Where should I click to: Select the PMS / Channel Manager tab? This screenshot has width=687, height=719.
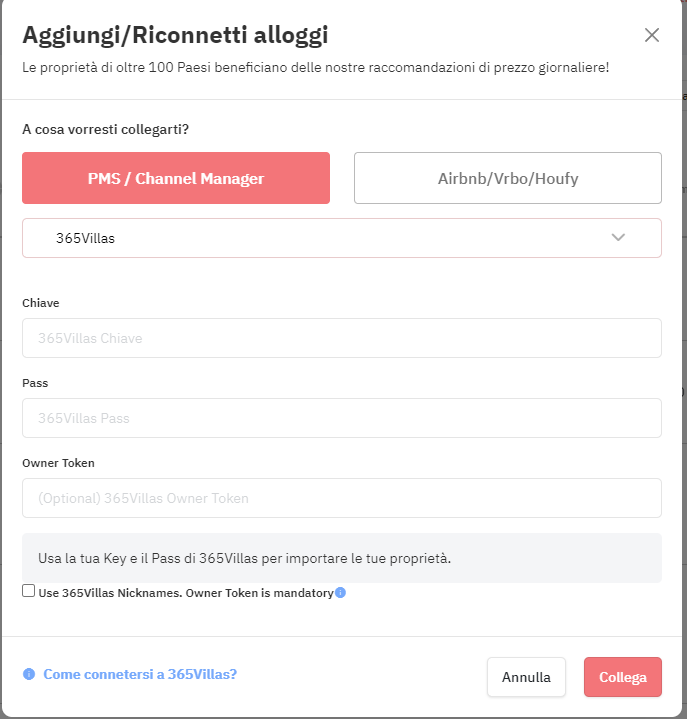point(176,178)
